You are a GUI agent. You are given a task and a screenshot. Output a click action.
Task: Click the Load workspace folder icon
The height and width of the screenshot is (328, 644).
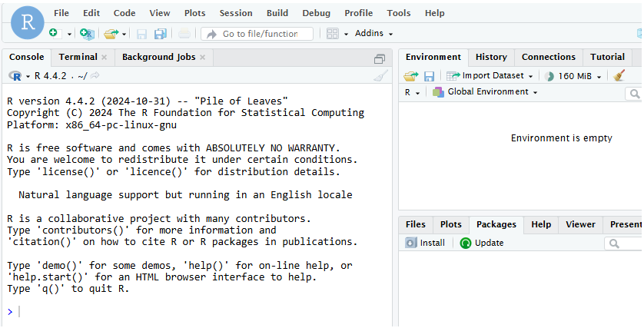click(x=410, y=76)
